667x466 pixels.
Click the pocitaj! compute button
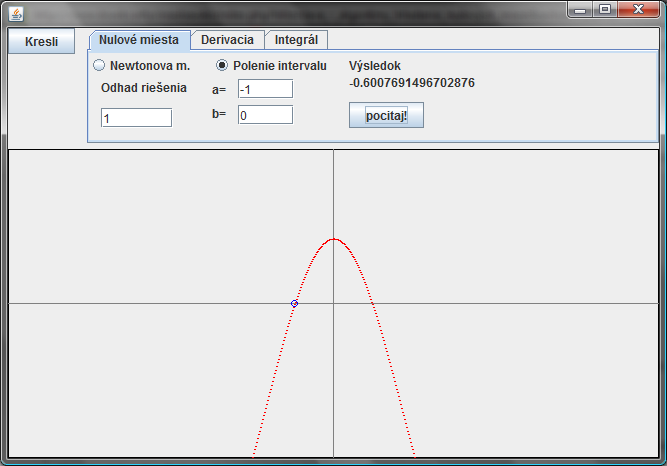(386, 115)
